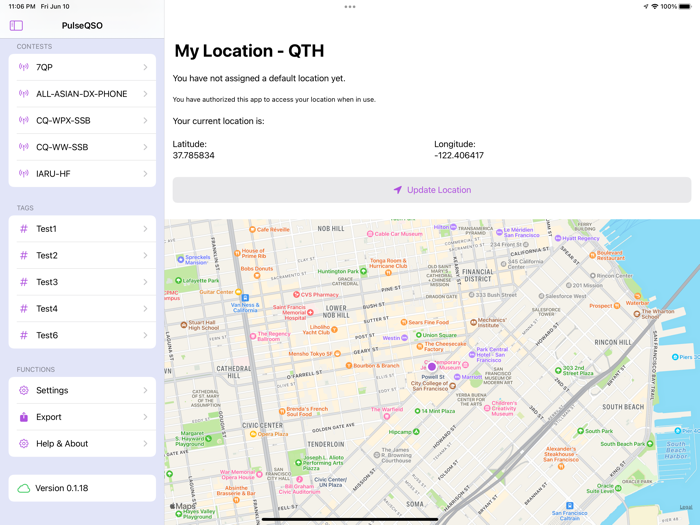Click the Wi-Fi indicator in status bar
The image size is (700, 525).
point(655,7)
